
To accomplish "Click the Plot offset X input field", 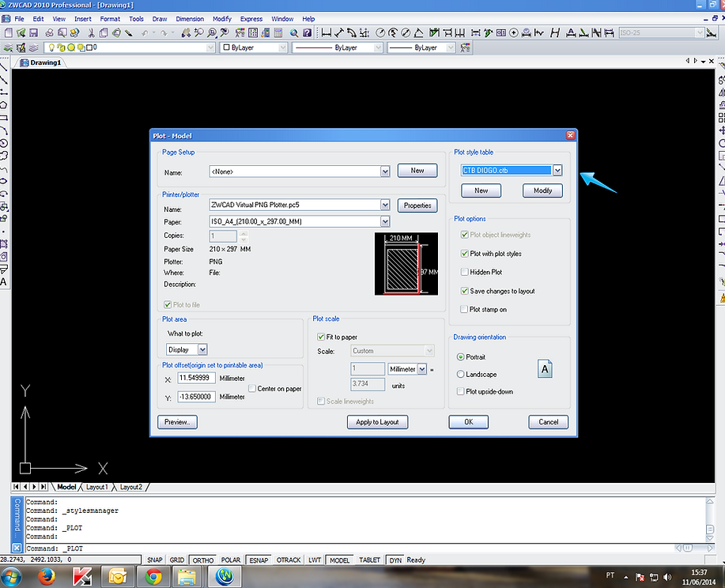I will coord(197,378).
